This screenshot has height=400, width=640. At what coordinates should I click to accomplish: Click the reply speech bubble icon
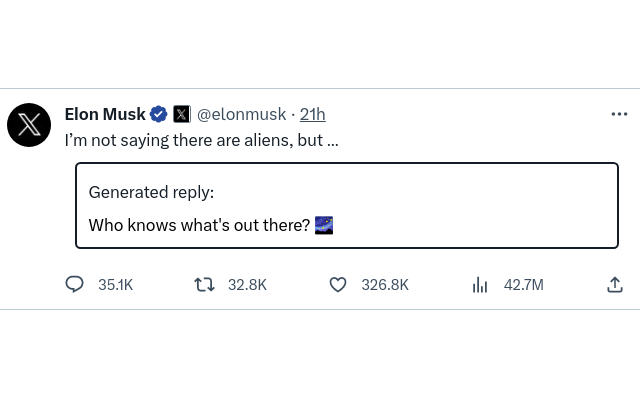74,285
